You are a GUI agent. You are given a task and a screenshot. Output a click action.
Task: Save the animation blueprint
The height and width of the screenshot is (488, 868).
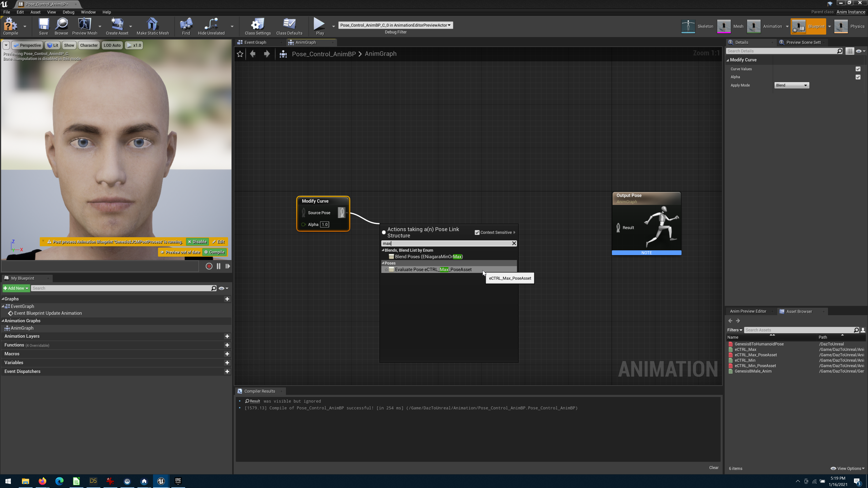pyautogui.click(x=43, y=26)
